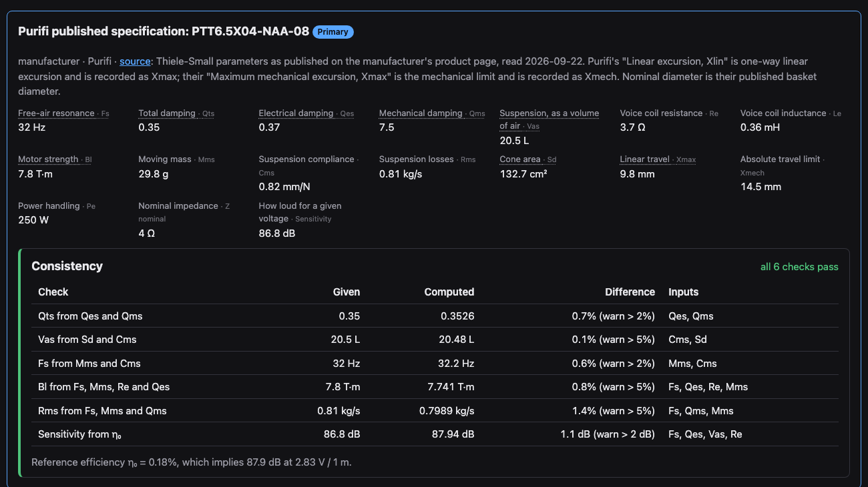Select the nominal impedance value "4 Ω"

[146, 233]
